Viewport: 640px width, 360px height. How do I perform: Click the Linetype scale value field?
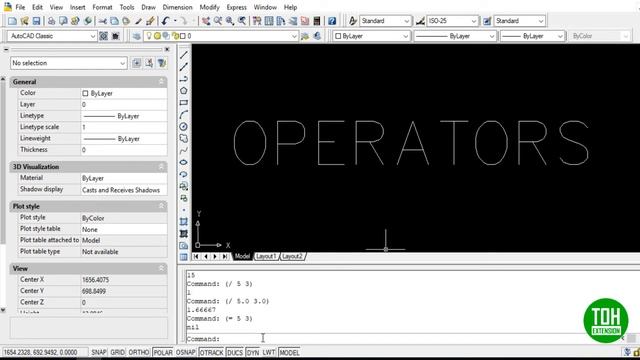pyautogui.click(x=124, y=127)
